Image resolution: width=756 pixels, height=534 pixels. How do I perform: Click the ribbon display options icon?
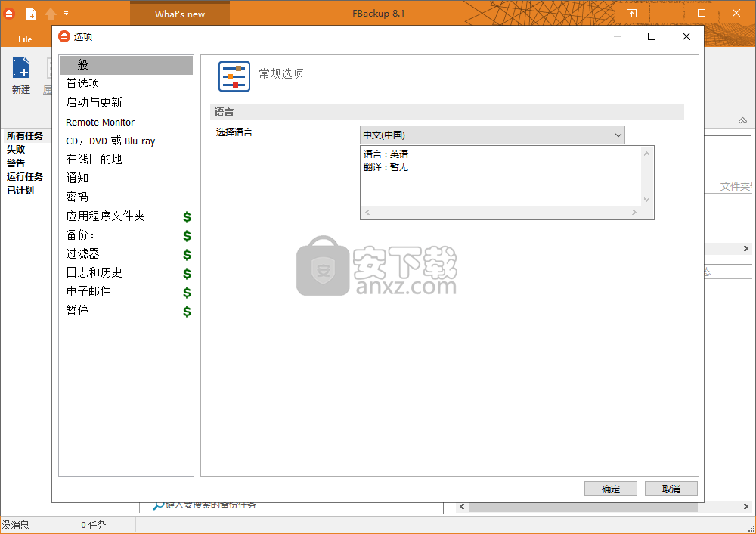click(x=631, y=14)
